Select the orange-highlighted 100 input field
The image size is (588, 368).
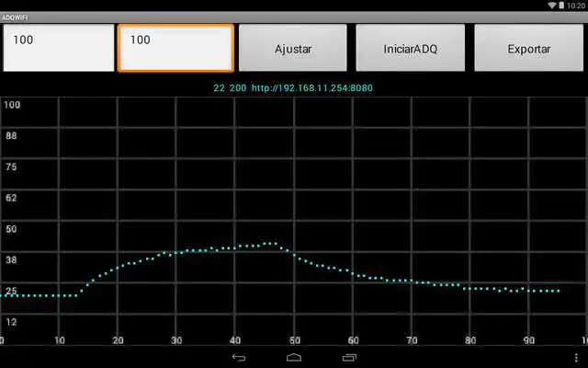click(175, 48)
